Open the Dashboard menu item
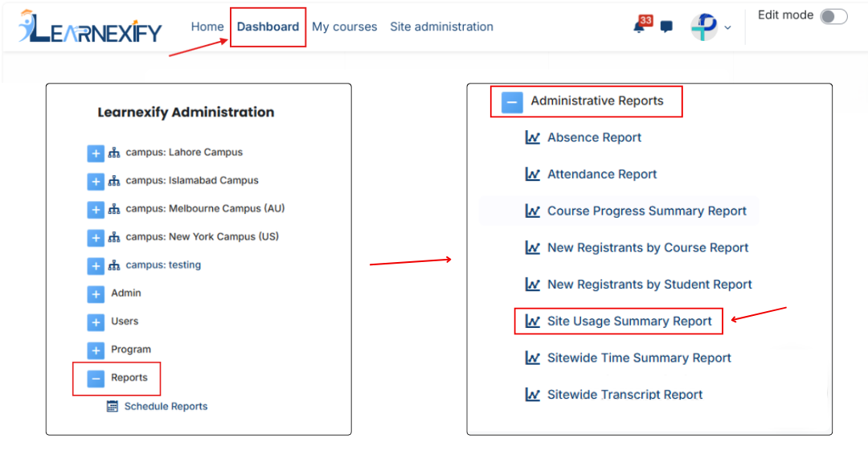This screenshot has width=868, height=455. (268, 27)
